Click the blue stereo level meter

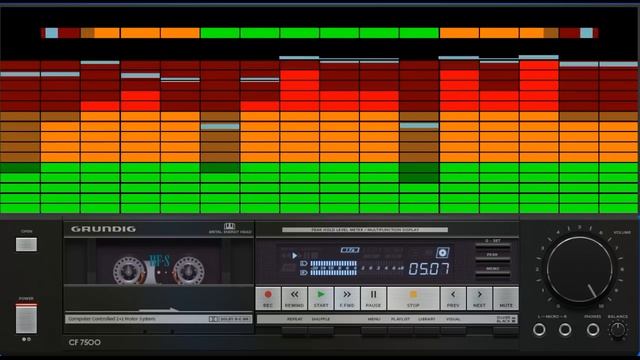tap(333, 268)
